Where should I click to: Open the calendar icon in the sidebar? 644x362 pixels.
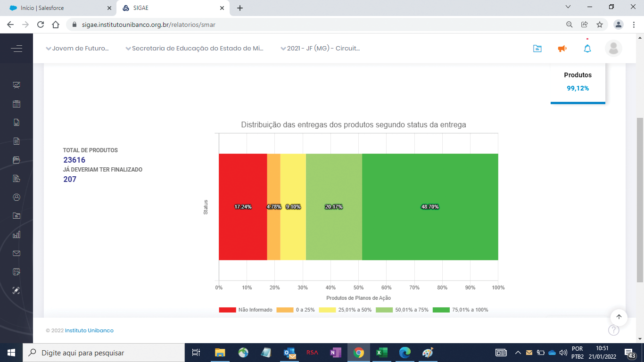17,104
